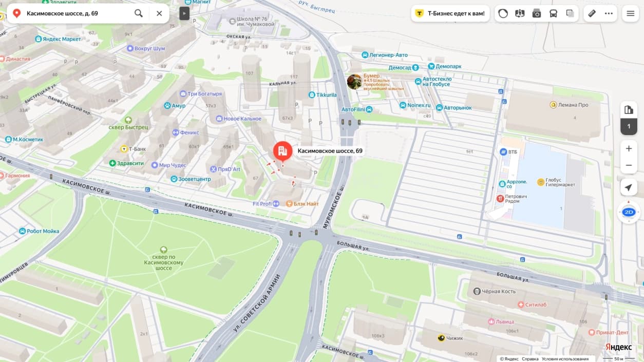Screen dimensions: 644x362
Task: Open the Условия использования link
Action: [x=565, y=359]
